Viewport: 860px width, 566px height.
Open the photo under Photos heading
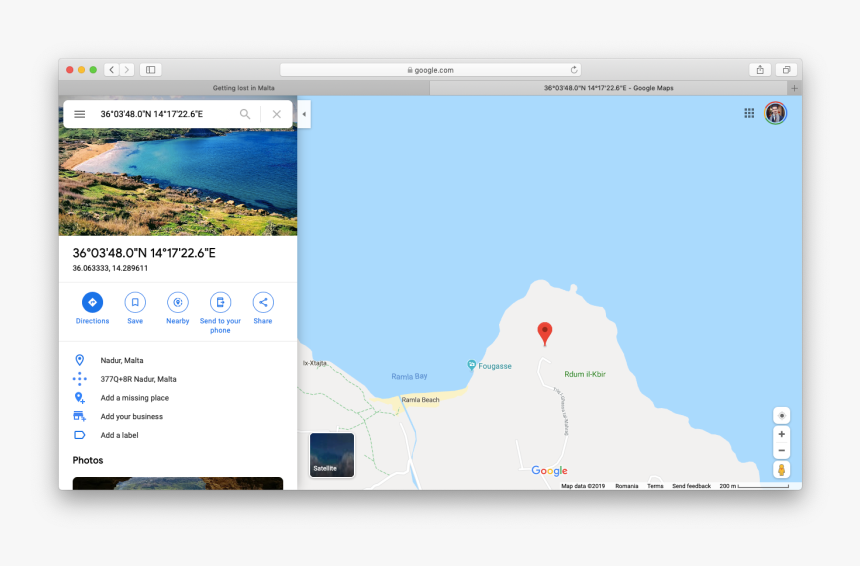178,483
